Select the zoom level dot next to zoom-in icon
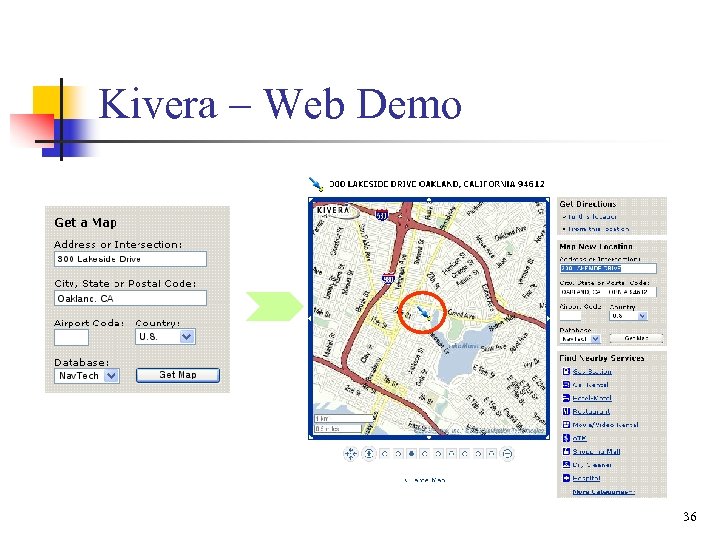Screen dimensions: 720x540 pos(385,454)
